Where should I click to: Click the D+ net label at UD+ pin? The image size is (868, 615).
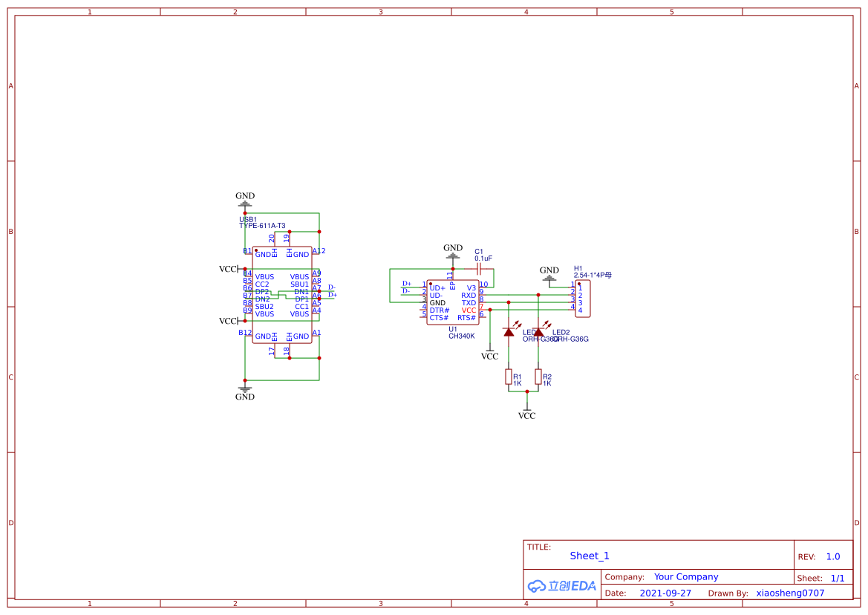406,284
